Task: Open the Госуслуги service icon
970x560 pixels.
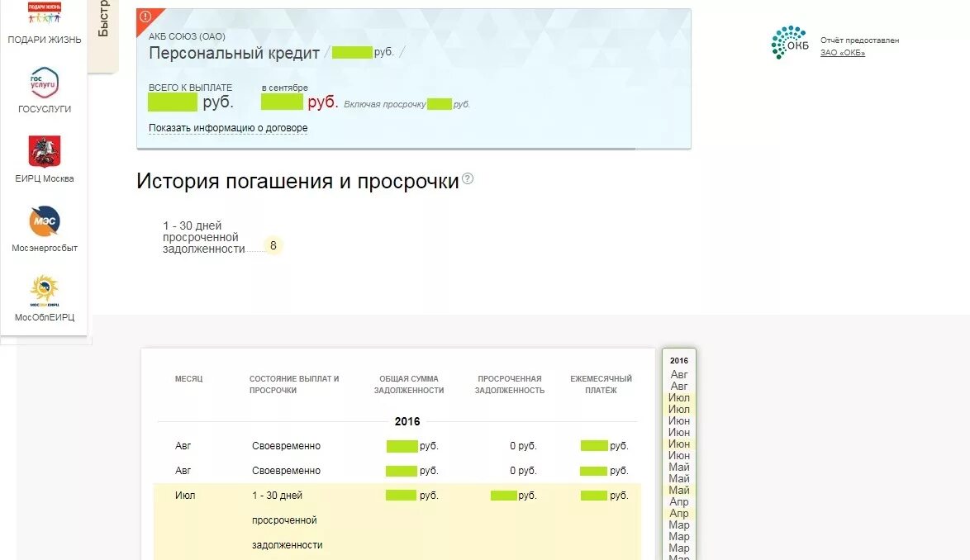Action: coord(44,83)
